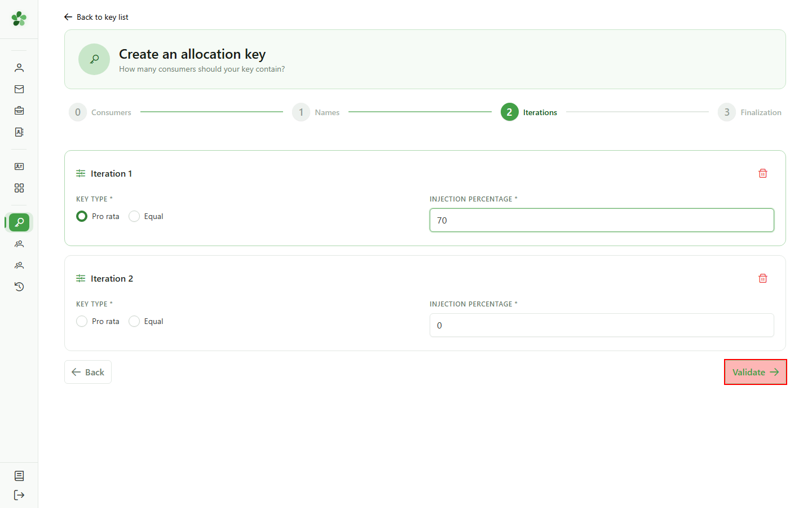Click the Create an allocation key title
This screenshot has height=508, width=812.
[192, 54]
